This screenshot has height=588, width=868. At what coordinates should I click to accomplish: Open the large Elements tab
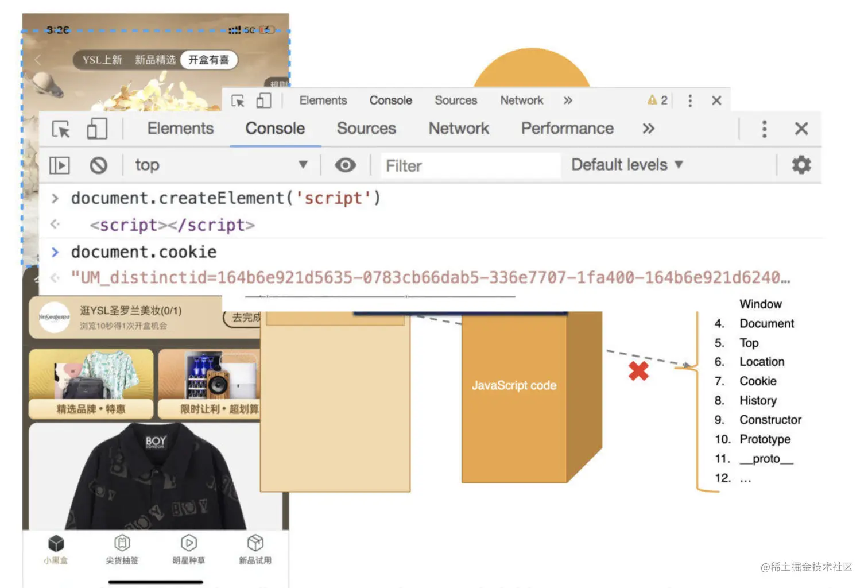(x=180, y=129)
